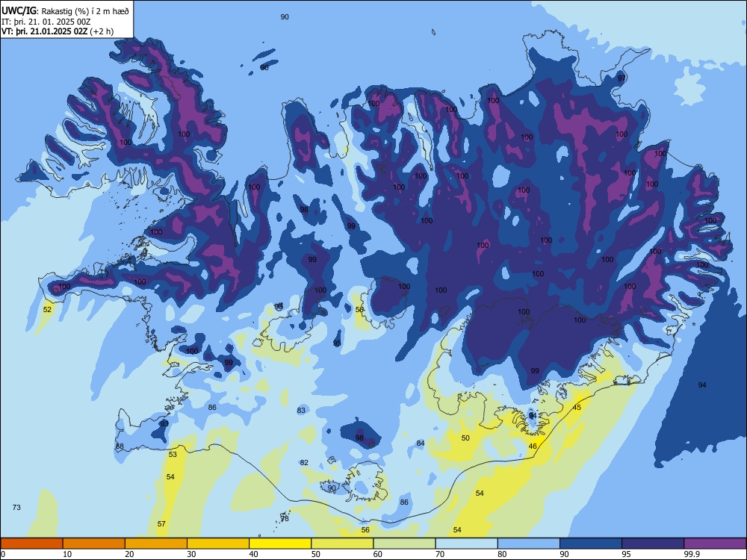Viewport: 747px width, 560px height.
Task: Click the purple legend swatch above 99.9
Action: point(715,544)
